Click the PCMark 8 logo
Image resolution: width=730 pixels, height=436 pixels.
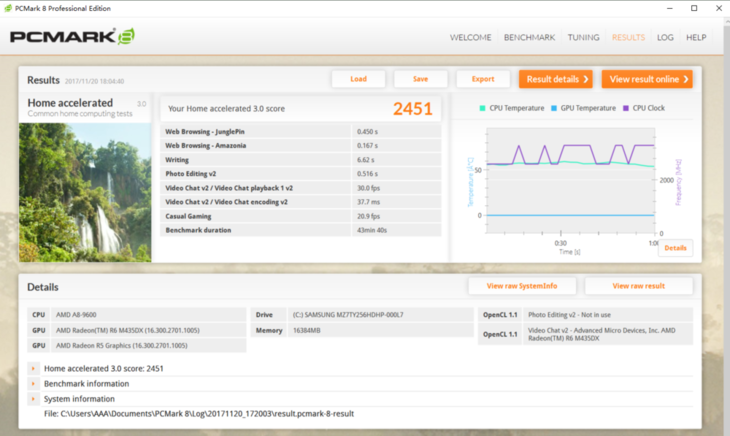[72, 38]
